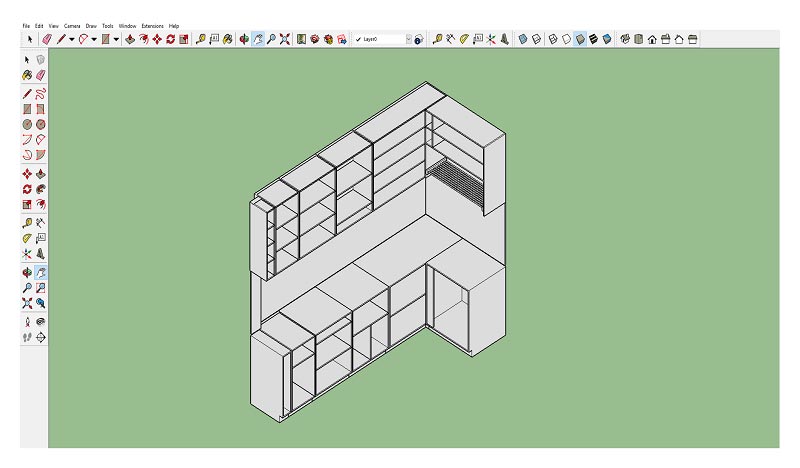Select the Polygon tool

point(40,124)
